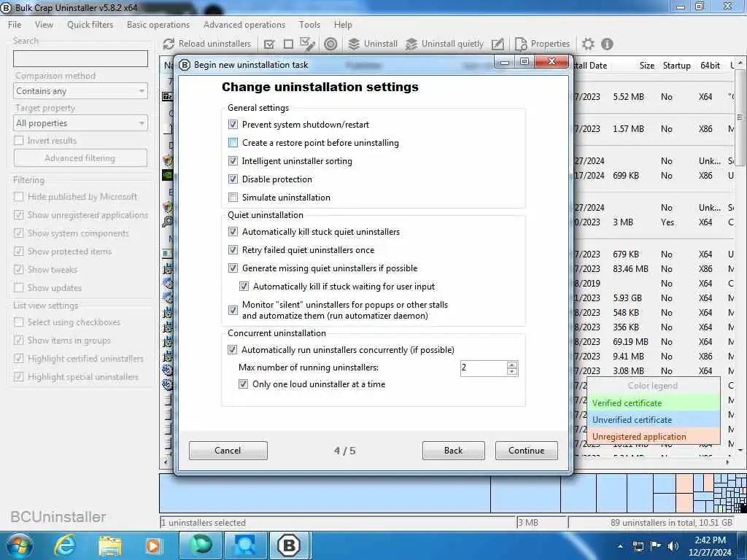Enable Simulate uninstallation checkbox
The width and height of the screenshot is (747, 560).
233,197
